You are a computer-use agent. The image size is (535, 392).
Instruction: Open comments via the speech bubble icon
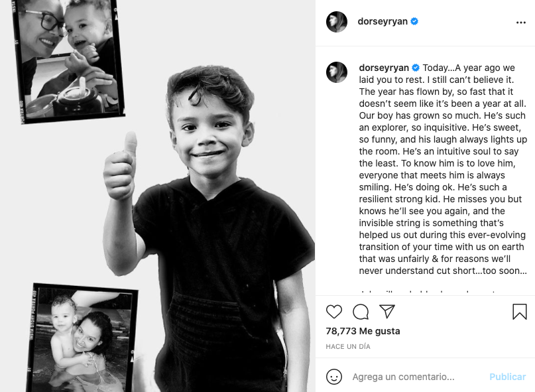[361, 312]
